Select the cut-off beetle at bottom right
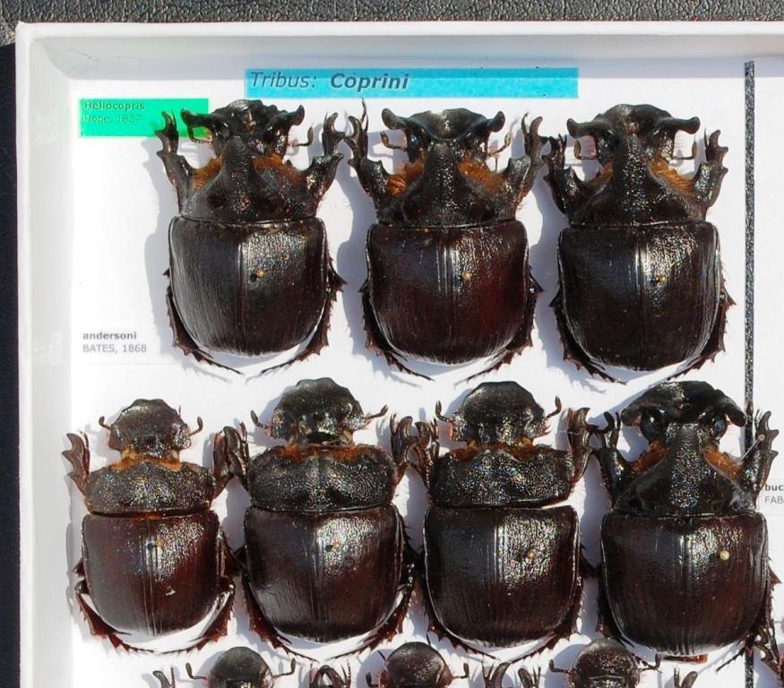 tap(604, 666)
